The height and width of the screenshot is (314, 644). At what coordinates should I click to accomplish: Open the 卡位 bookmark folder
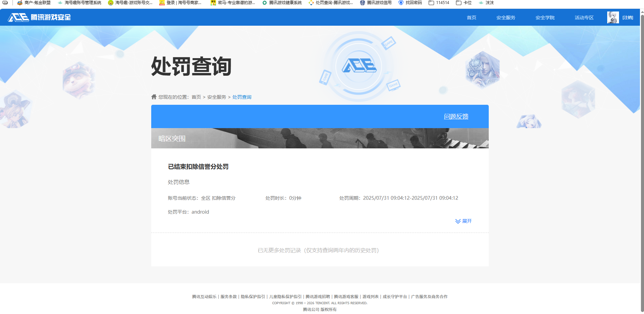[464, 3]
